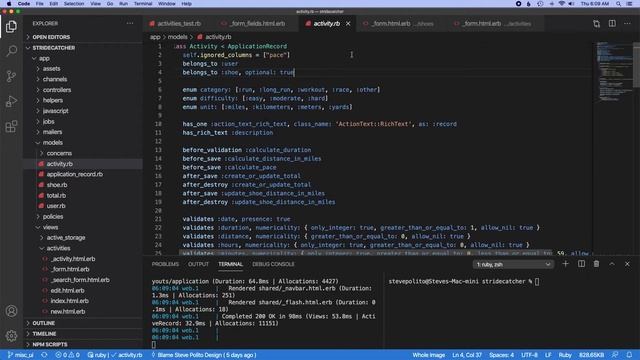Open the Accounts menu icon
640x360 pixels.
11,311
